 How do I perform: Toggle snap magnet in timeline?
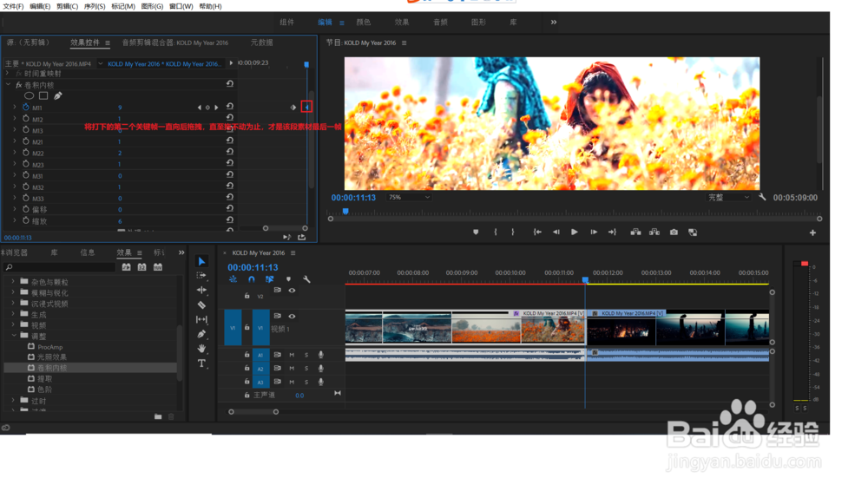tap(252, 279)
